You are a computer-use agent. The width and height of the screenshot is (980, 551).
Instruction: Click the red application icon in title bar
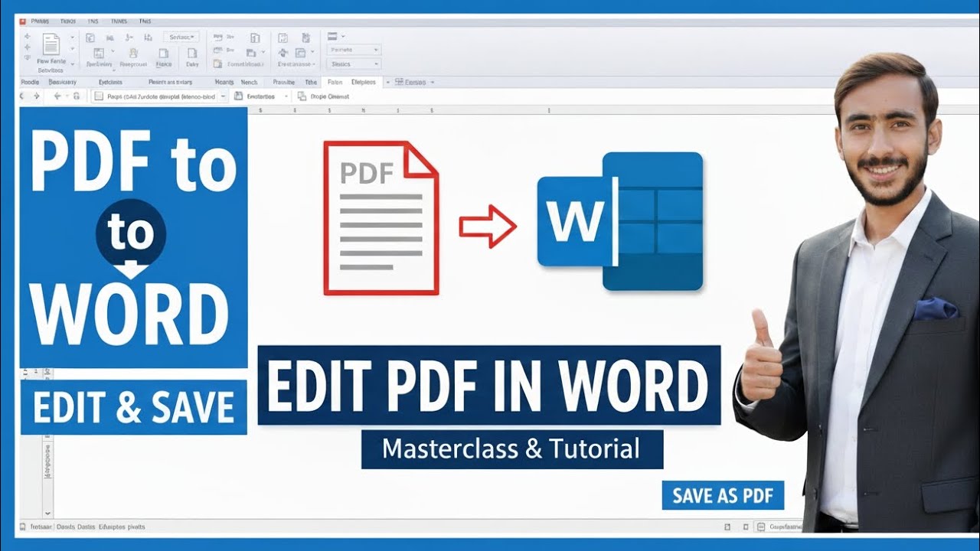tap(22, 21)
